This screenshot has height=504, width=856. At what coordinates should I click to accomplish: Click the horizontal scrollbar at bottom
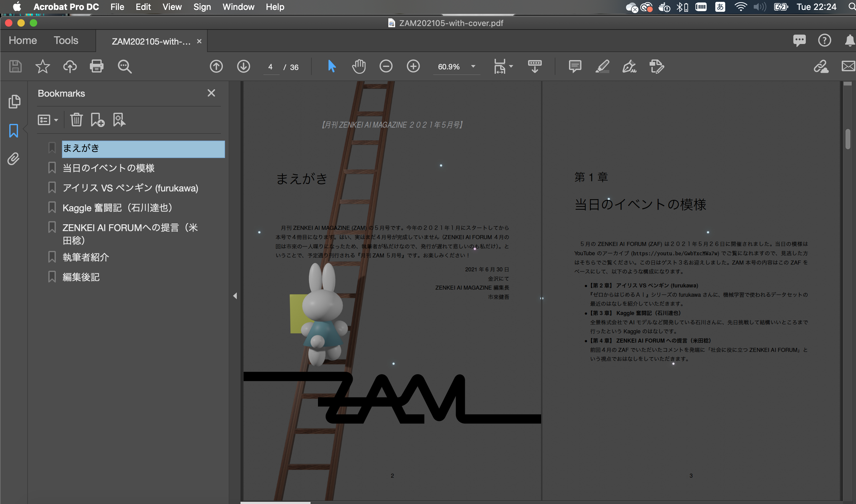click(276, 502)
